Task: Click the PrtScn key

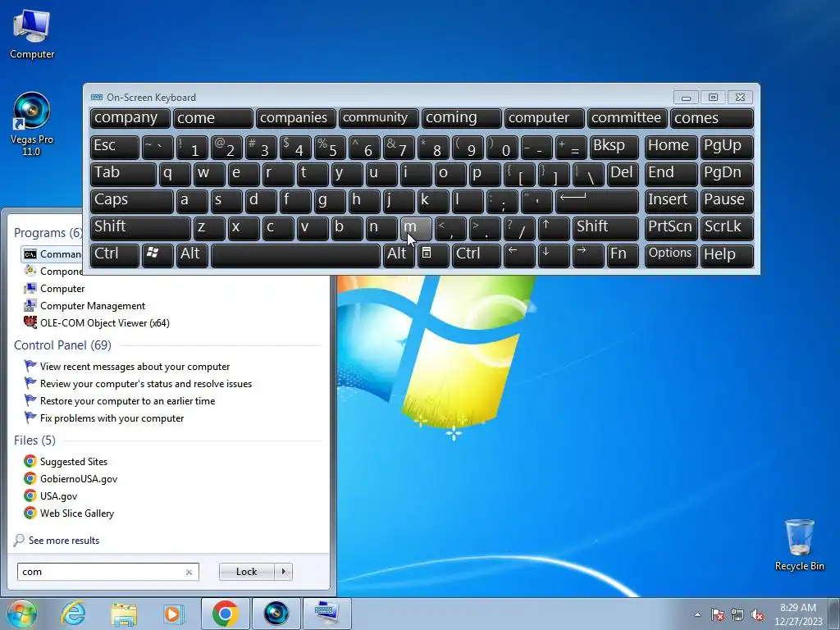Action: [x=671, y=229]
